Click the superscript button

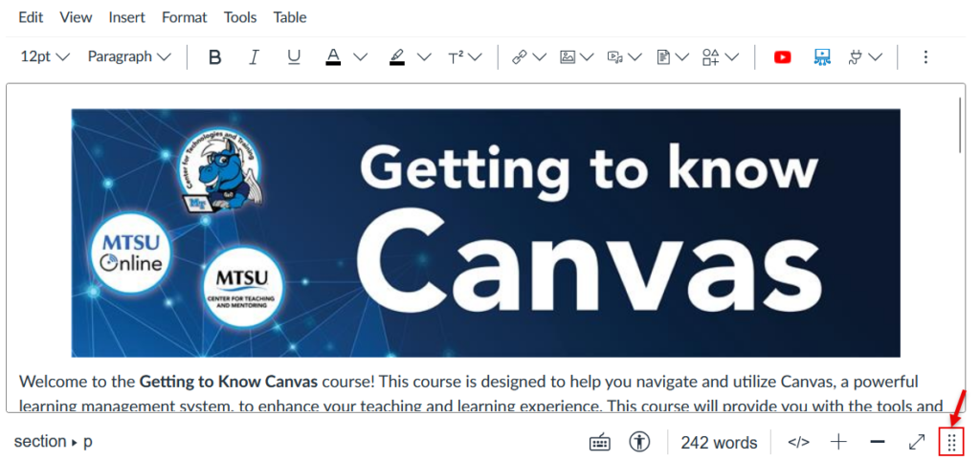click(x=456, y=57)
